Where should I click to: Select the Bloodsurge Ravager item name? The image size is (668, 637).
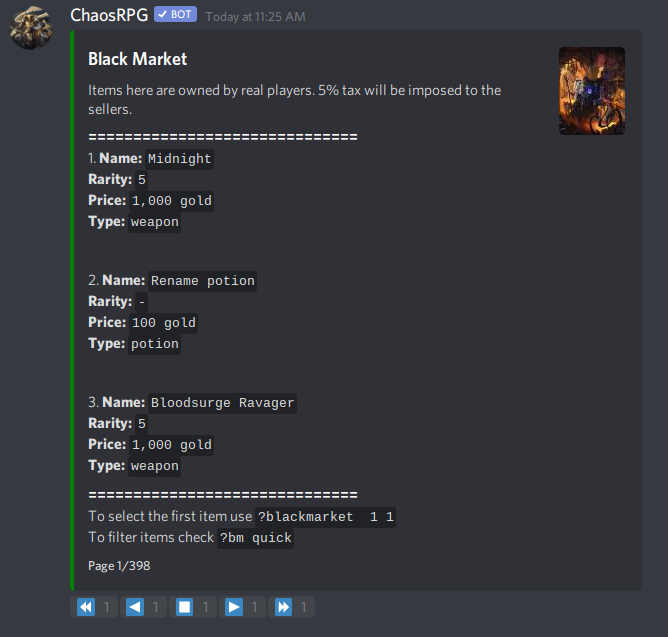coord(222,403)
